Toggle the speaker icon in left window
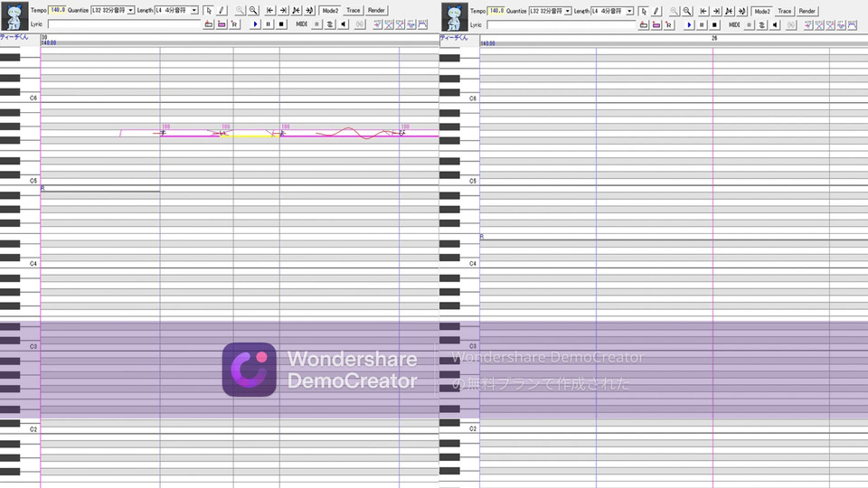868x488 pixels. [x=344, y=24]
